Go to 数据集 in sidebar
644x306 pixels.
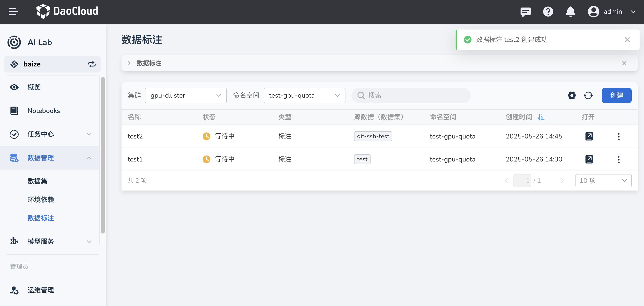pos(37,181)
